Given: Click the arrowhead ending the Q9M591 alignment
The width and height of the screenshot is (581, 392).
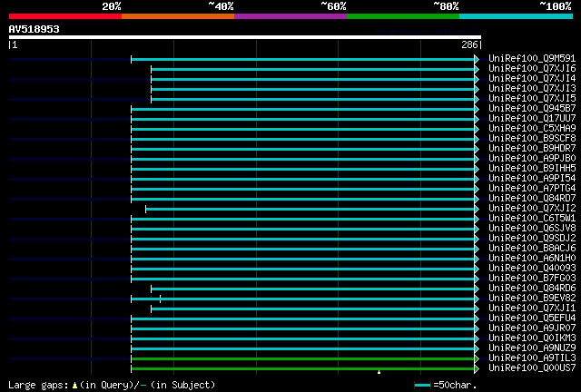Looking at the screenshot, I should coord(477,59).
